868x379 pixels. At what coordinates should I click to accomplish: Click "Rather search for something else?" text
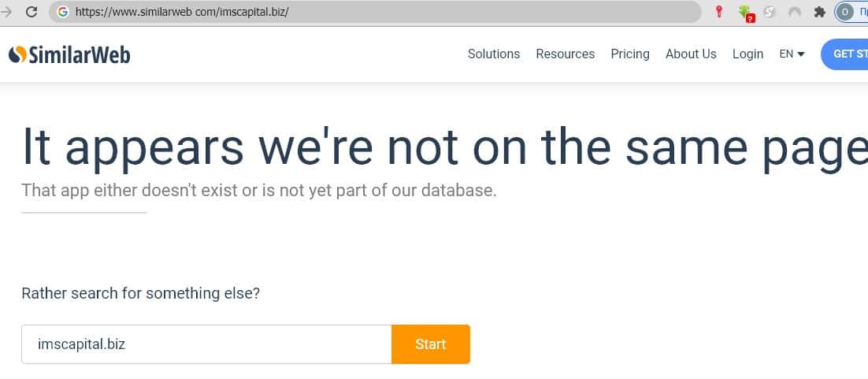[141, 293]
